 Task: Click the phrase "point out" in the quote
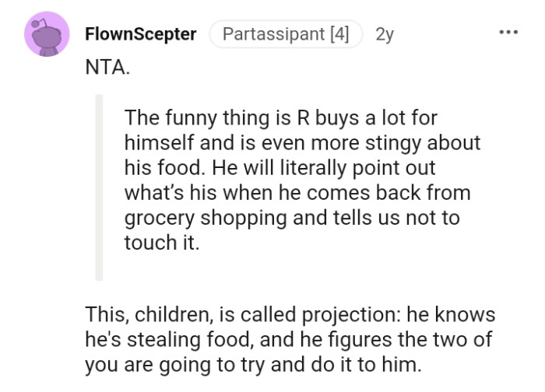[x=401, y=167]
